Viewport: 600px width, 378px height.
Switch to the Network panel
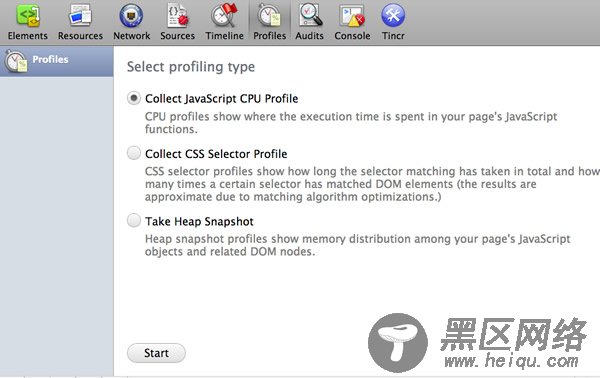pos(132,21)
